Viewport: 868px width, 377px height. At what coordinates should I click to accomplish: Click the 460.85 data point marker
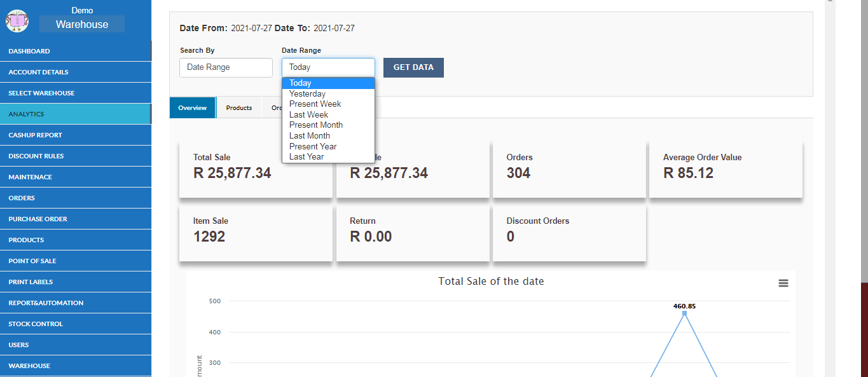pos(684,313)
